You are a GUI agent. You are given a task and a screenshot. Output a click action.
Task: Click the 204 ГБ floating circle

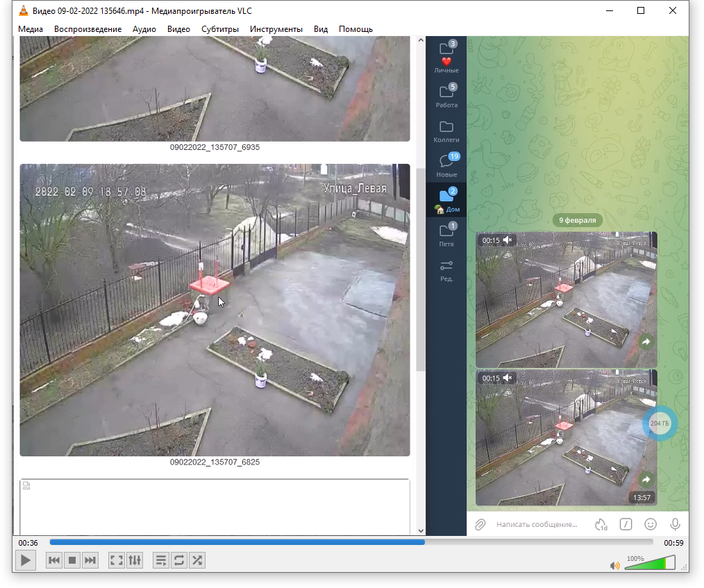[x=659, y=423]
